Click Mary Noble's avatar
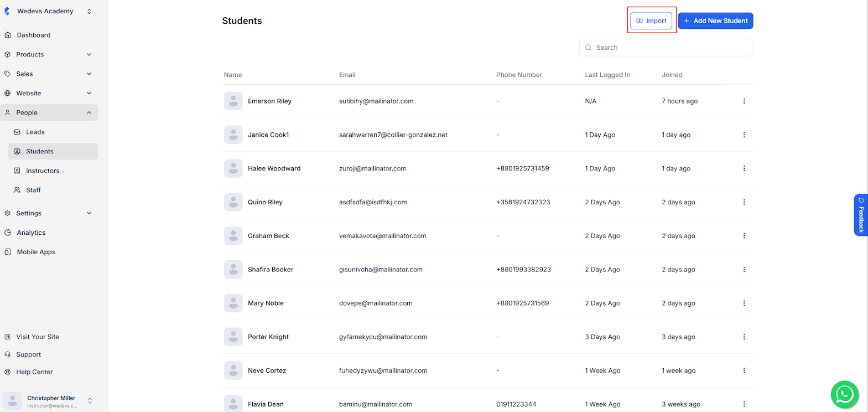 pyautogui.click(x=233, y=303)
